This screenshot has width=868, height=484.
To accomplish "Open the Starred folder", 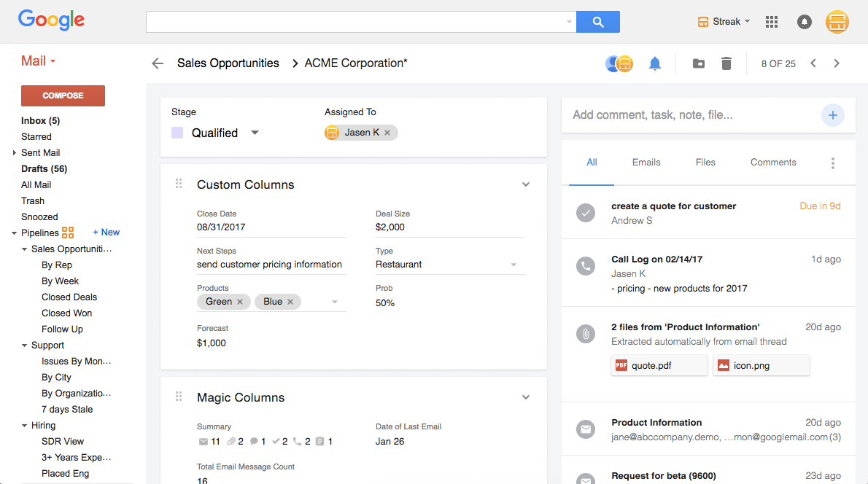I will click(x=36, y=136).
